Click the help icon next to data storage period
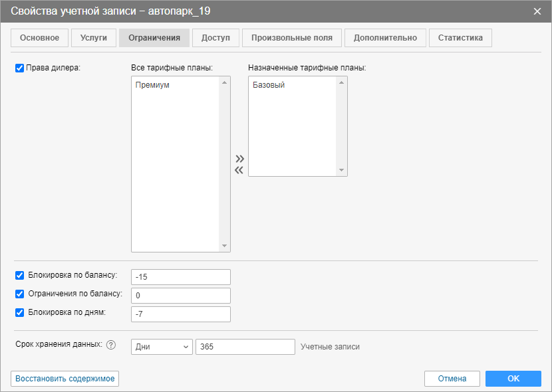Image resolution: width=552 pixels, height=392 pixels. 111,345
